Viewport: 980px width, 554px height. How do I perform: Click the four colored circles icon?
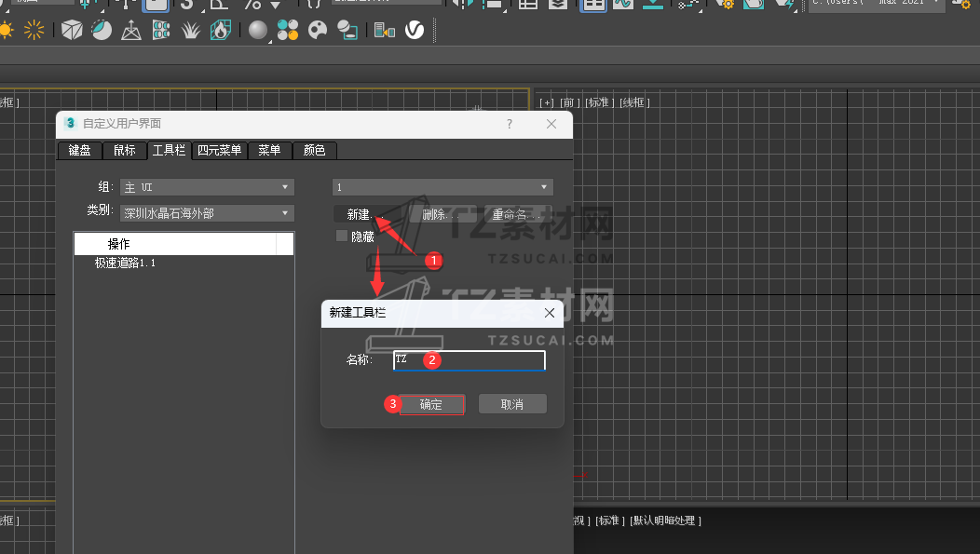coord(288,30)
